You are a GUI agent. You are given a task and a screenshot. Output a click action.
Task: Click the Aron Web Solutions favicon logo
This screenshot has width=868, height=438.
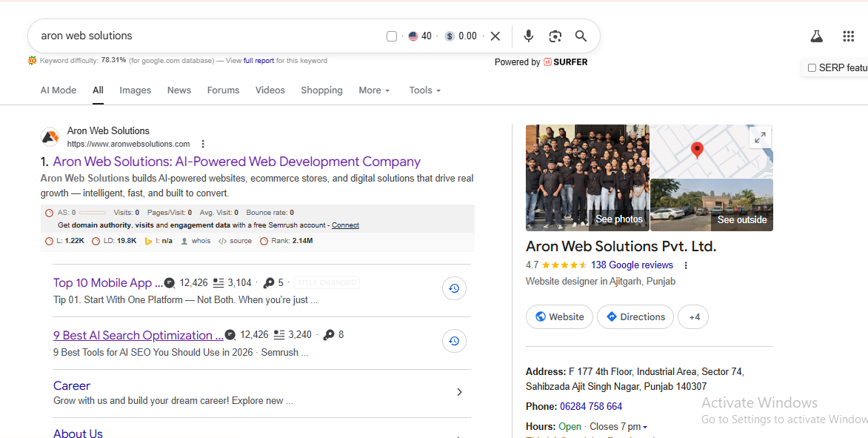coord(50,136)
